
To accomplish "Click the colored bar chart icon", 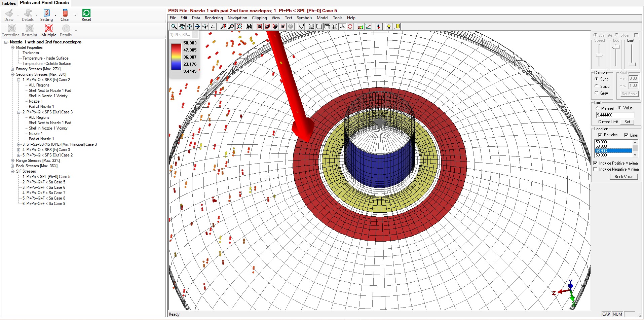I will (x=361, y=27).
